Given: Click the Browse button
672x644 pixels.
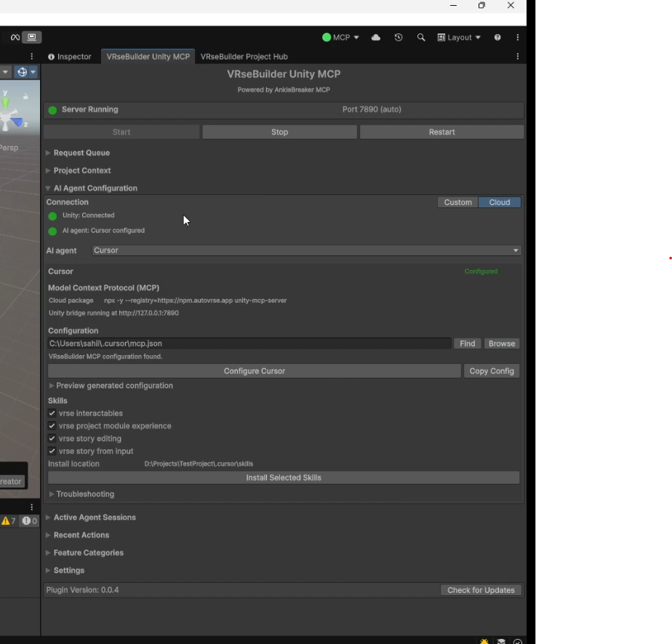Looking at the screenshot, I should (x=502, y=343).
